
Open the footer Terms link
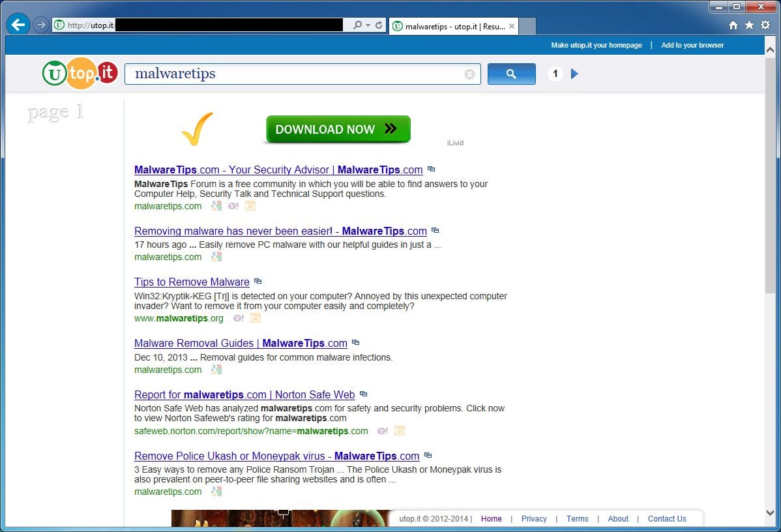click(x=578, y=518)
